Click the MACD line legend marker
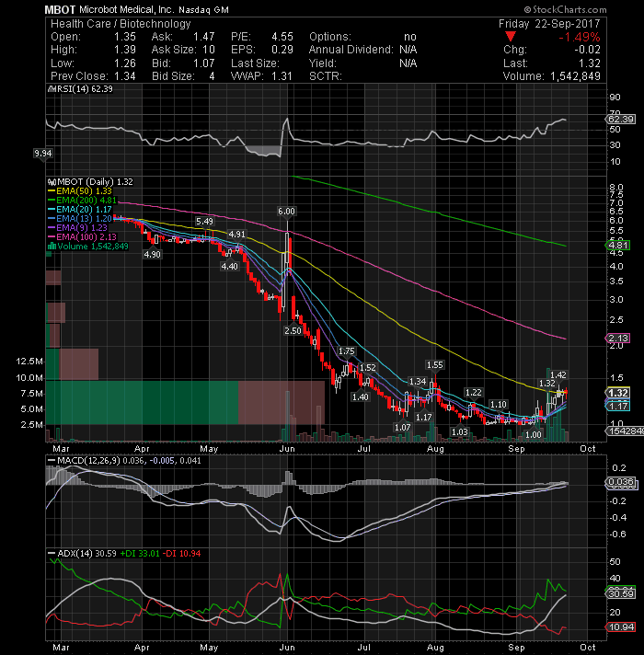Viewport: 644px width, 655px height. click(52, 460)
